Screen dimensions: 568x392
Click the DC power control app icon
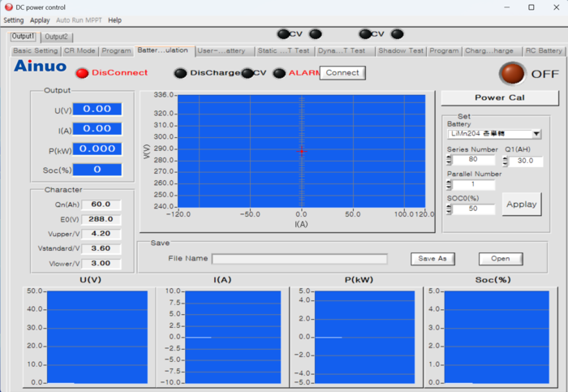pyautogui.click(x=7, y=6)
